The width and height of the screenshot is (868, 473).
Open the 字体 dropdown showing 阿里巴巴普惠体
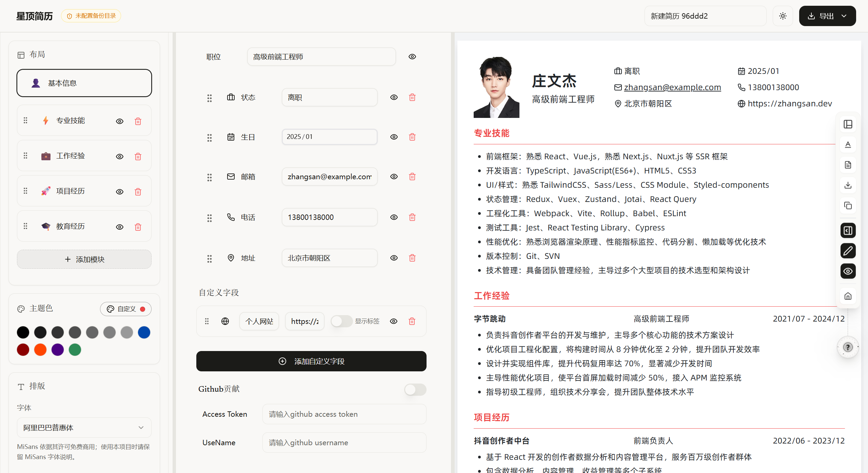(84, 428)
